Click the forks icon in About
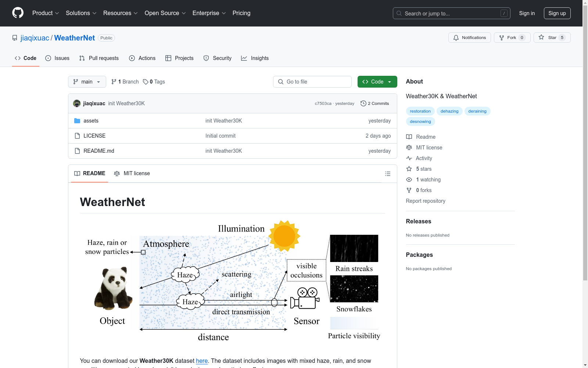 click(409, 190)
